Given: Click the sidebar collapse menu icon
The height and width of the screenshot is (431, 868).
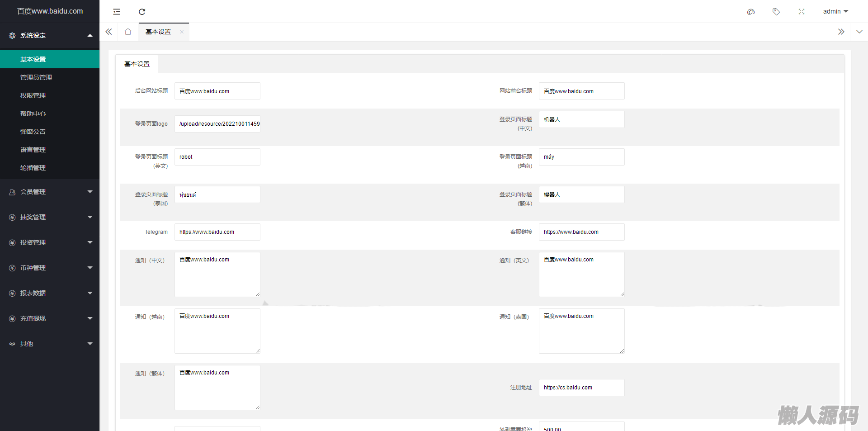Looking at the screenshot, I should click(x=117, y=12).
